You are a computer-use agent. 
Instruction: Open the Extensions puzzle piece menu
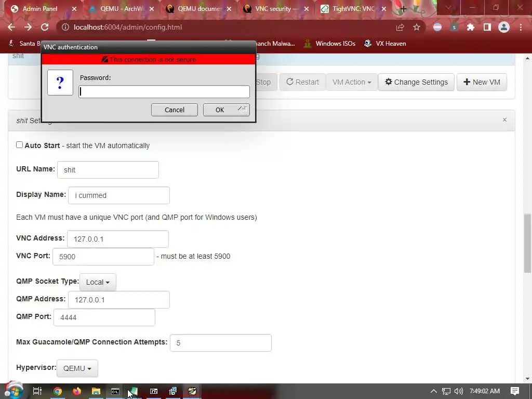(471, 28)
